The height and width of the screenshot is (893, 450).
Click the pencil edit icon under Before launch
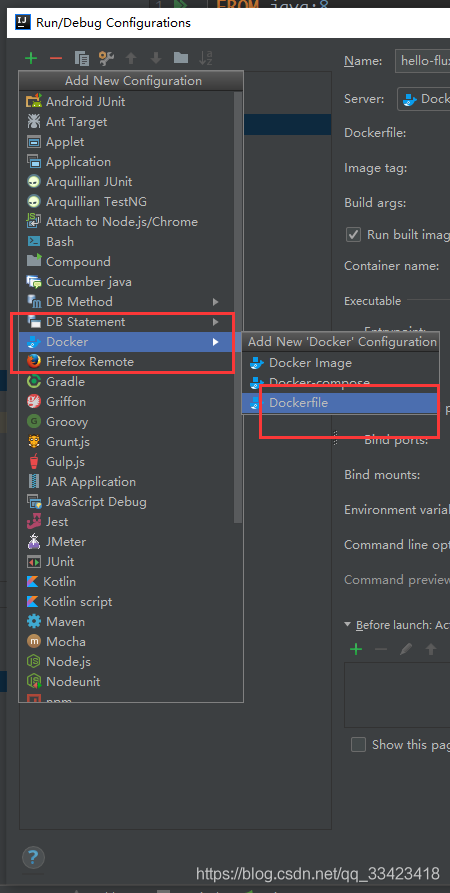pyautogui.click(x=406, y=649)
